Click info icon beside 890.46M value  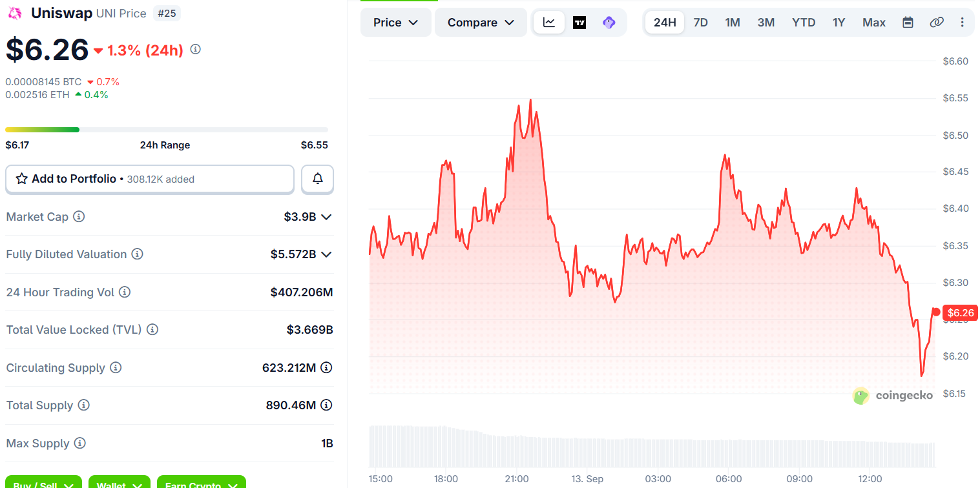point(327,405)
